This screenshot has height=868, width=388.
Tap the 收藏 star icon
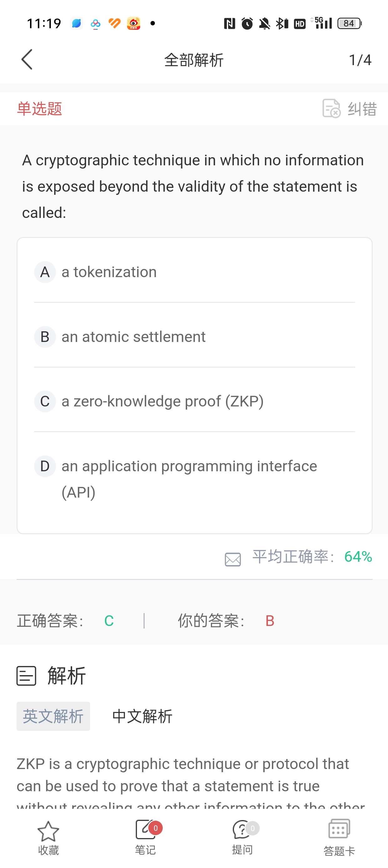coord(48,832)
